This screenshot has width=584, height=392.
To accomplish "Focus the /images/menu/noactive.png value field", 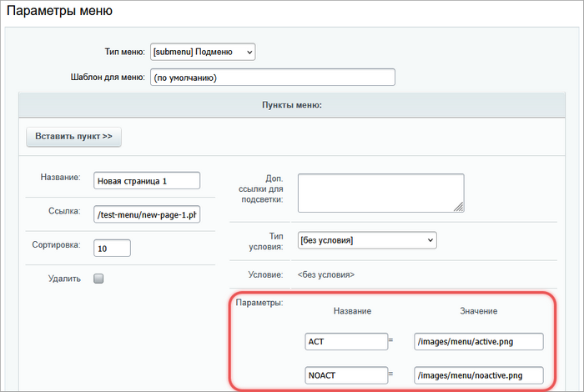I will coord(477,375).
